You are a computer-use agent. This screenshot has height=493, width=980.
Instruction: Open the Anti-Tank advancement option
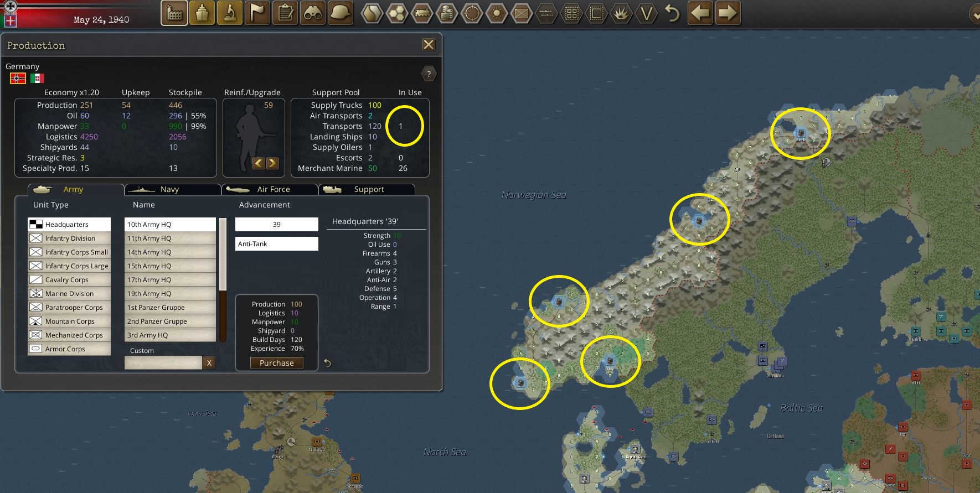tap(277, 243)
